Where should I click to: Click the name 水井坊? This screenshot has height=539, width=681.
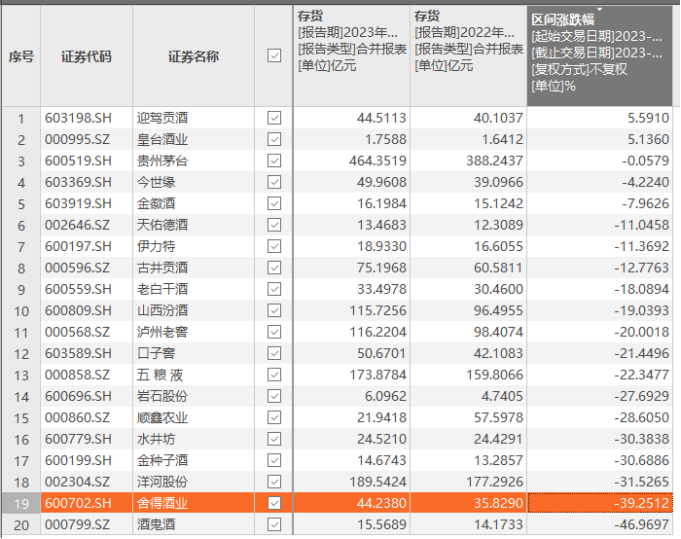click(x=156, y=439)
